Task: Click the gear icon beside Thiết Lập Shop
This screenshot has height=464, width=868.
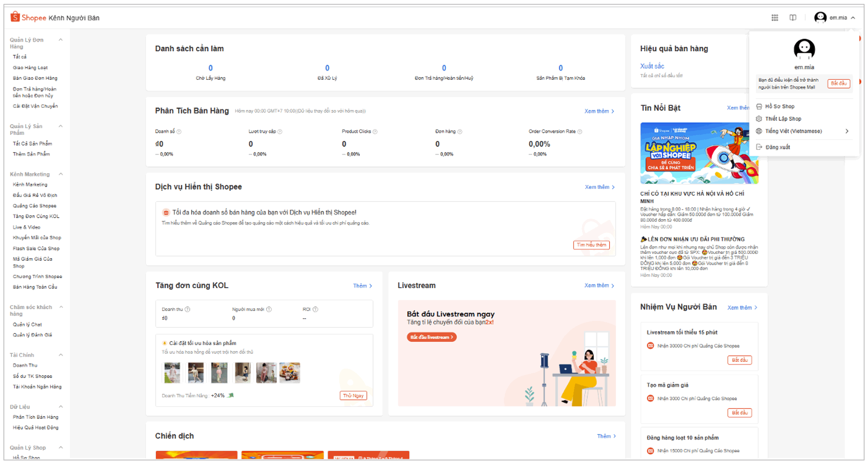Action: tap(760, 119)
